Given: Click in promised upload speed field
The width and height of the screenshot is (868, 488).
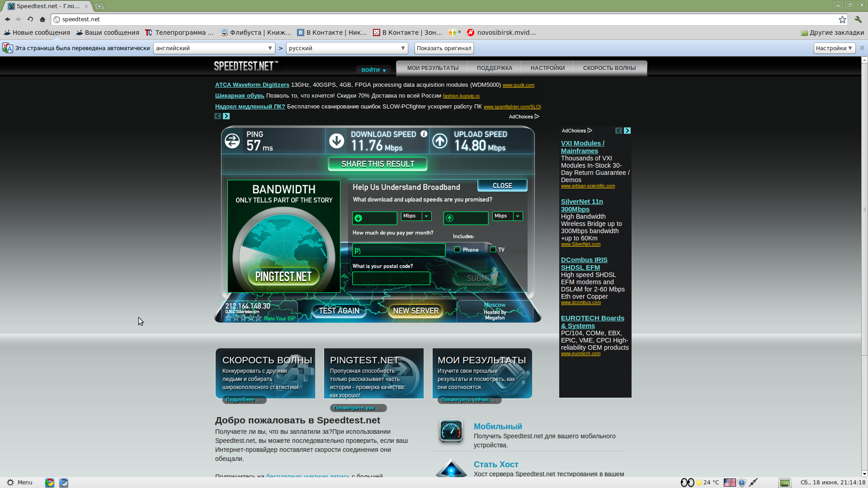Looking at the screenshot, I should [x=466, y=218].
